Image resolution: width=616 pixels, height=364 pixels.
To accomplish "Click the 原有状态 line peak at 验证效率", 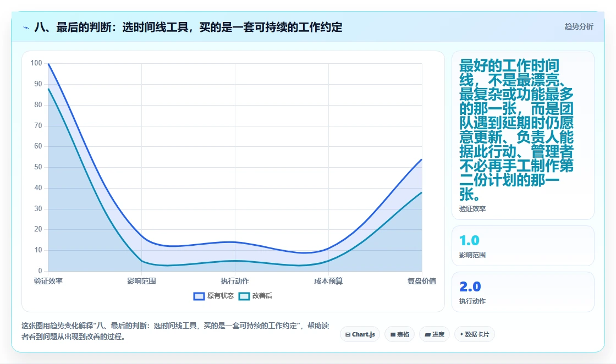I will [48, 64].
